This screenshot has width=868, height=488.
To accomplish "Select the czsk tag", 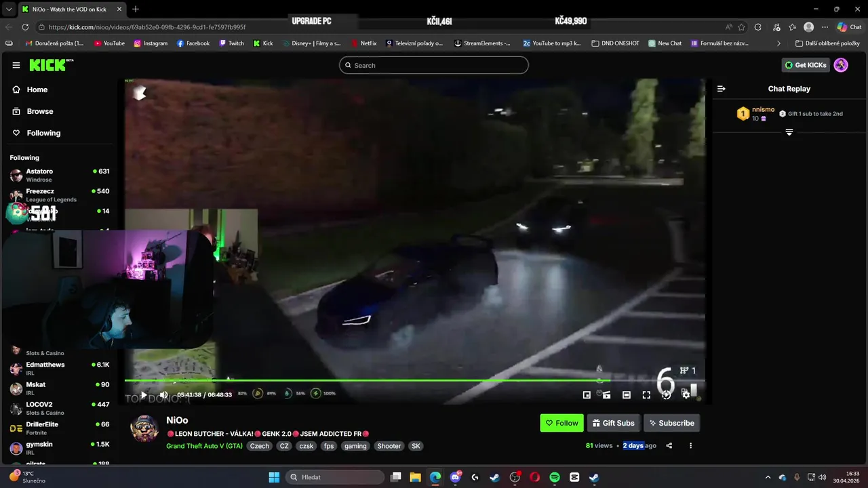I will click(x=307, y=446).
